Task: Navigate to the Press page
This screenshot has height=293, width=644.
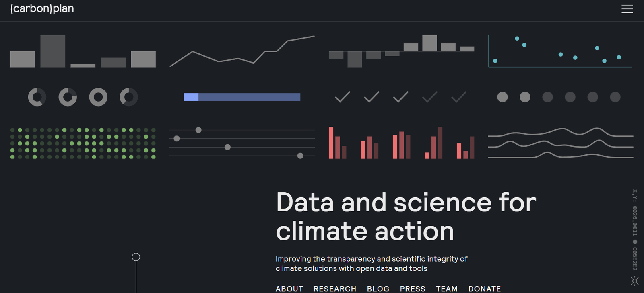Action: (x=413, y=289)
